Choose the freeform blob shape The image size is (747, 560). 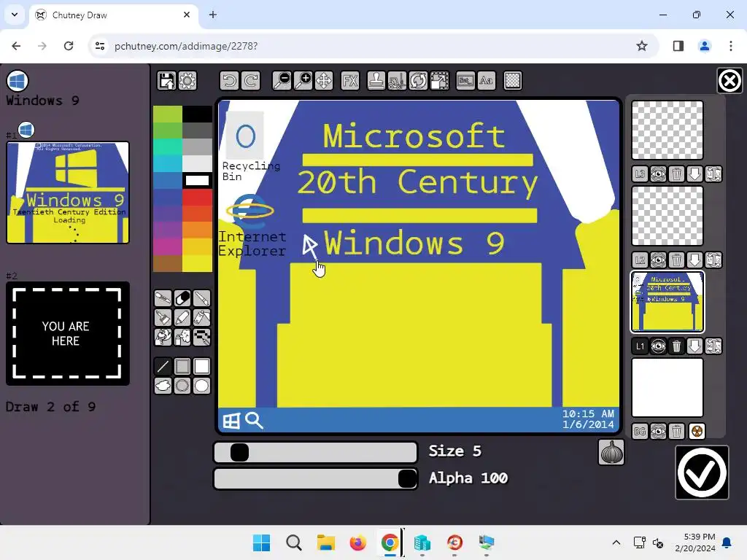point(163,386)
